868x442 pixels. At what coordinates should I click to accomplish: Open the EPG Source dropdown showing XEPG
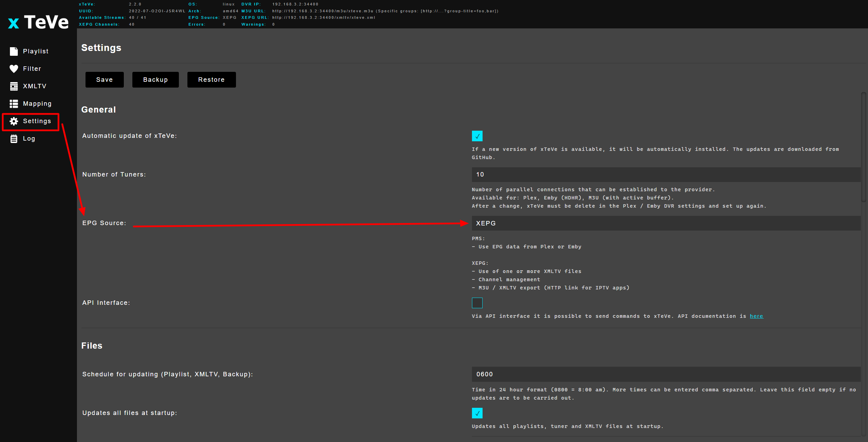(666, 223)
